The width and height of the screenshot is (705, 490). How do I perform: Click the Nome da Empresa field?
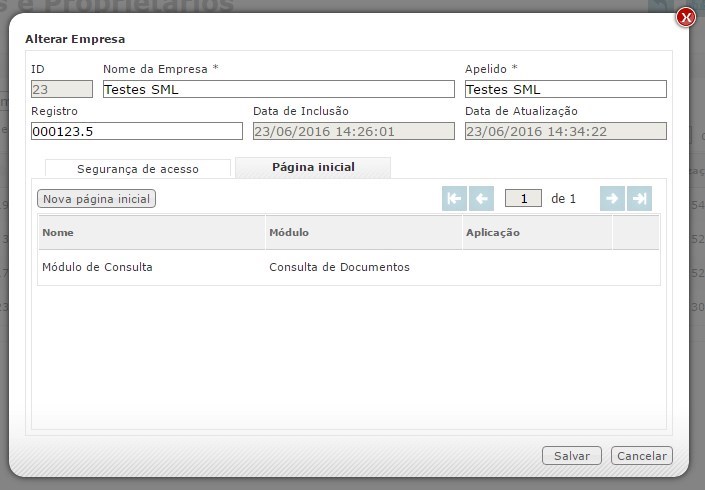pyautogui.click(x=278, y=89)
